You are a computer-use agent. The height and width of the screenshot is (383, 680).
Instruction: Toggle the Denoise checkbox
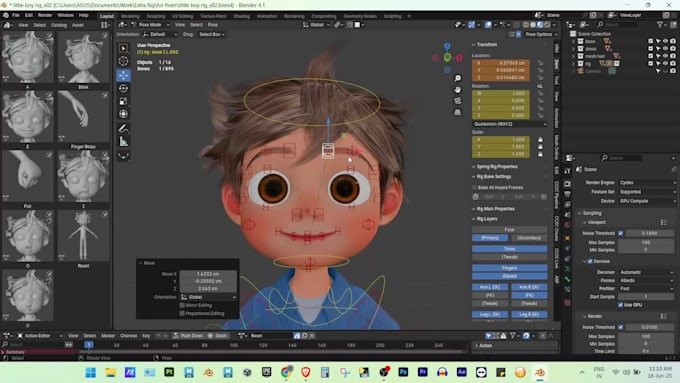click(590, 262)
